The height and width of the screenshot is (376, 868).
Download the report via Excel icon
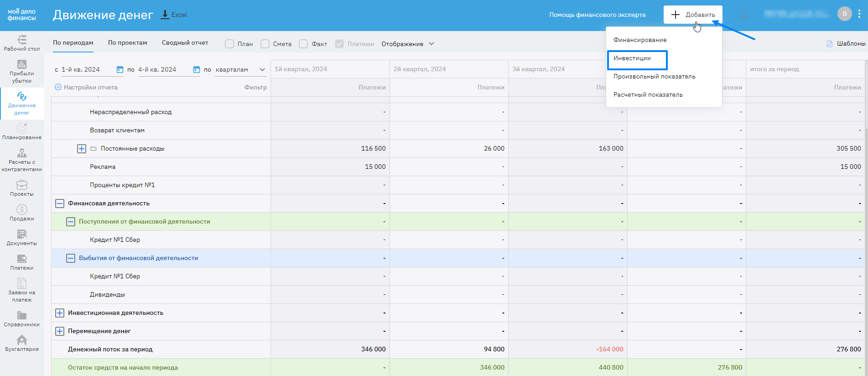tap(174, 15)
